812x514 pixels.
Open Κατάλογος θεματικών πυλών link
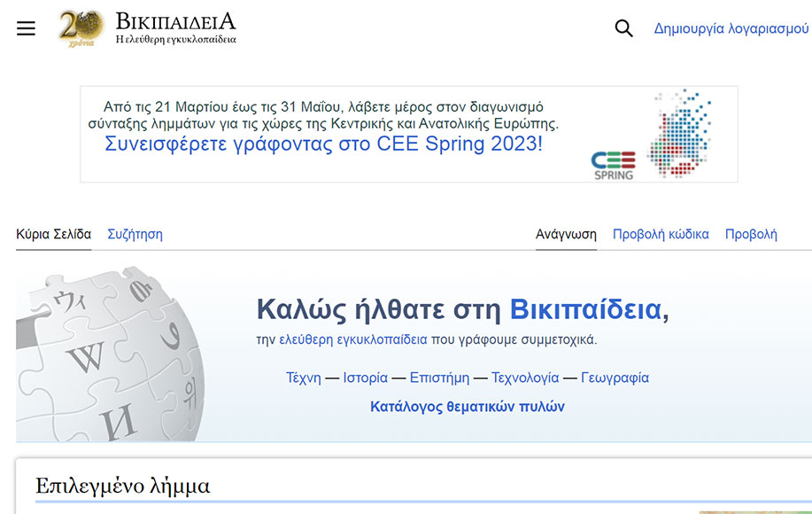pos(468,407)
